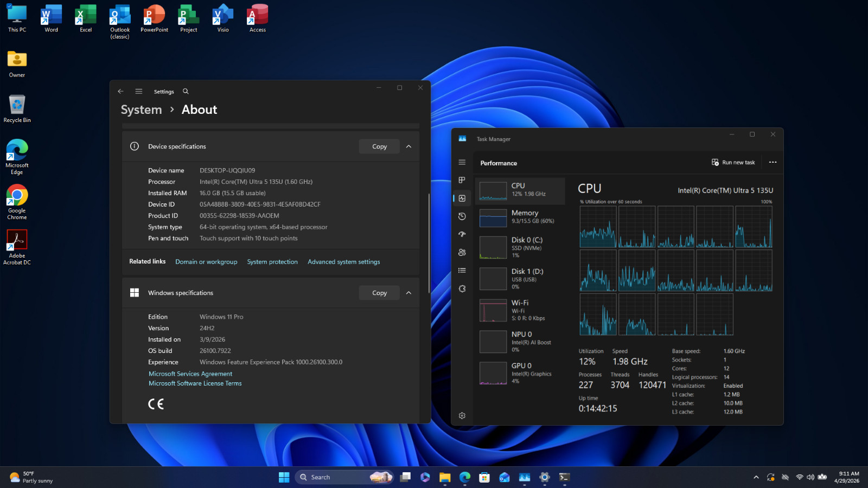Click Run new task button
Image resolution: width=868 pixels, height=488 pixels.
[733, 162]
